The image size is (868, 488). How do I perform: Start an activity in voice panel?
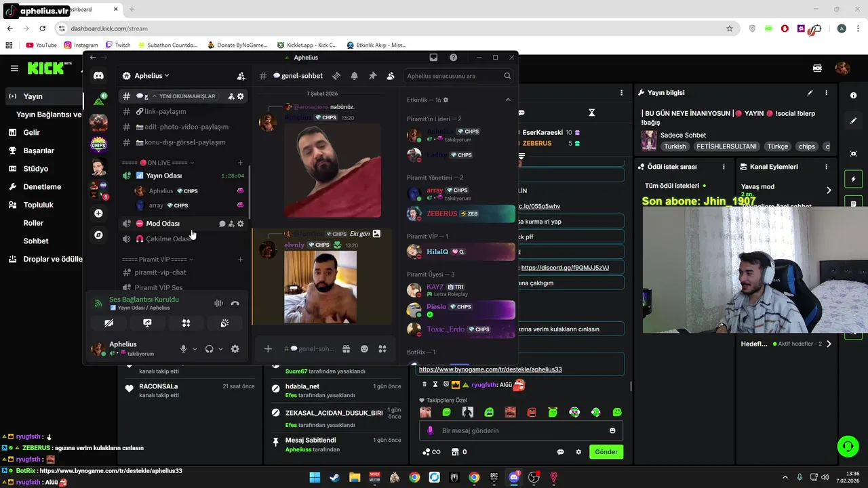pyautogui.click(x=186, y=323)
